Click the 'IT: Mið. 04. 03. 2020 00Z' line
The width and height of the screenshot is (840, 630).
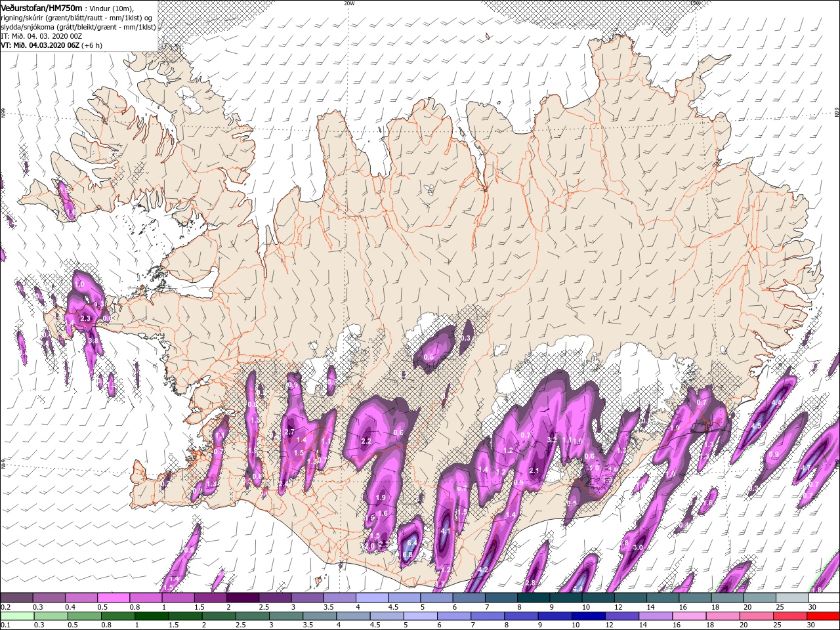pos(41,36)
